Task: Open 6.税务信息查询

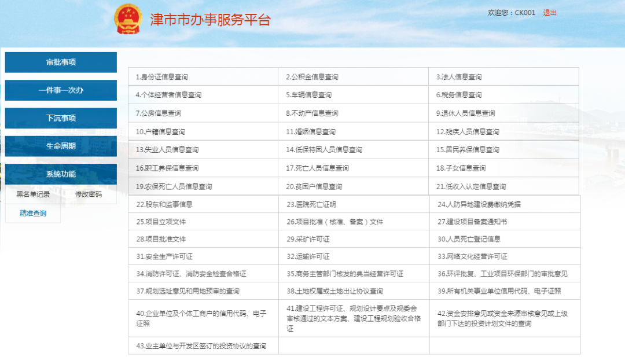Action: coord(459,95)
